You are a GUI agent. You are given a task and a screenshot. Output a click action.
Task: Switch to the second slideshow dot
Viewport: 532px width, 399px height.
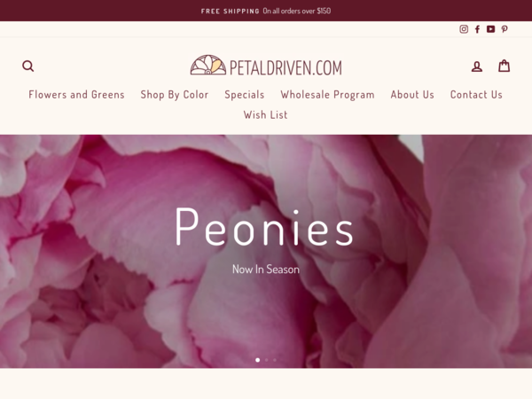point(267,360)
